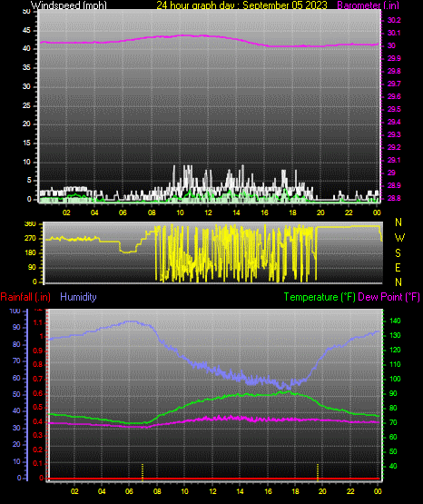This screenshot has width=423, height=504.
Task: Click the Windspeed (mph) axis title
Action: coord(68,5)
